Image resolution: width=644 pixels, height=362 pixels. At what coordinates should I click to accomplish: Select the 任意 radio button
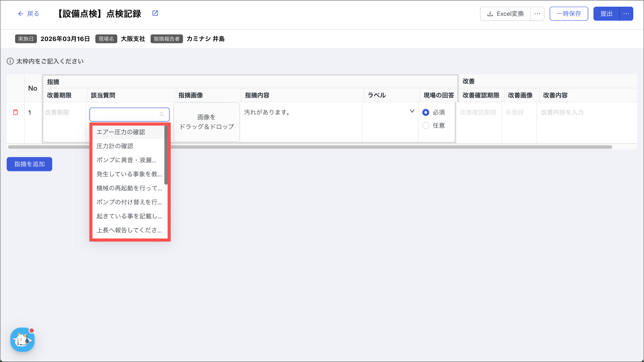coord(426,125)
